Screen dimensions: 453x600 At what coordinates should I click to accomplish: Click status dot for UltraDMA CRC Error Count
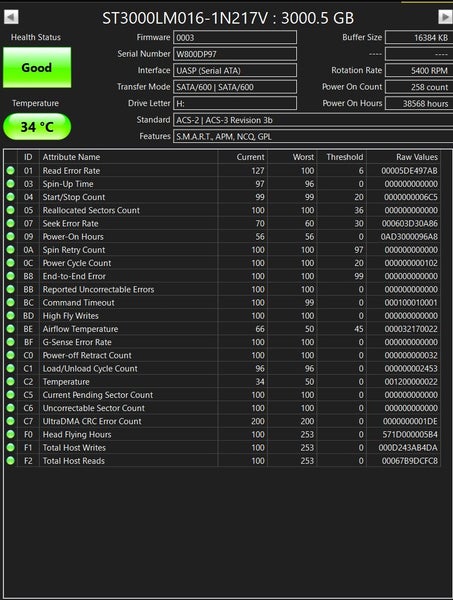[11, 421]
